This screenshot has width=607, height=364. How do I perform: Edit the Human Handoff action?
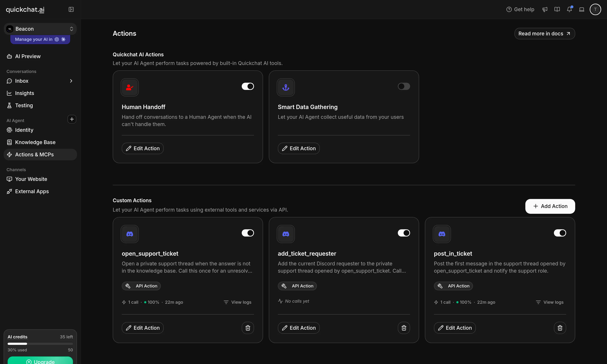point(143,148)
